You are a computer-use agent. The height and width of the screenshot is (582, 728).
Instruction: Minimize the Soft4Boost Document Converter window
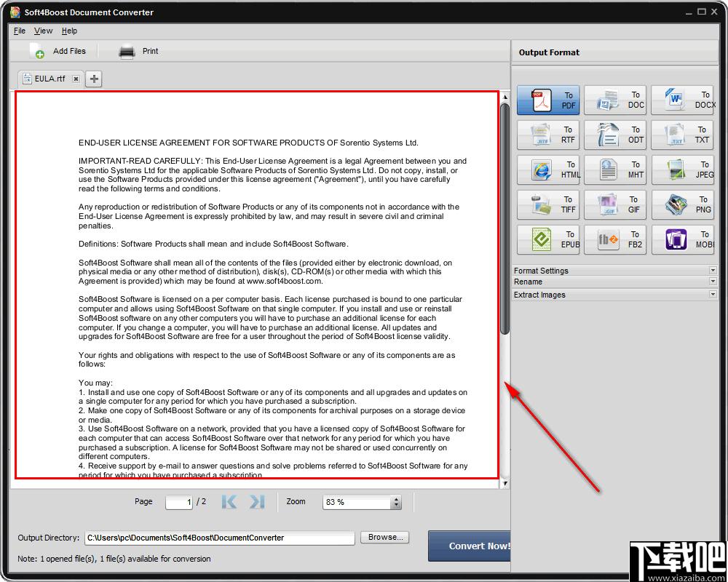pyautogui.click(x=689, y=12)
